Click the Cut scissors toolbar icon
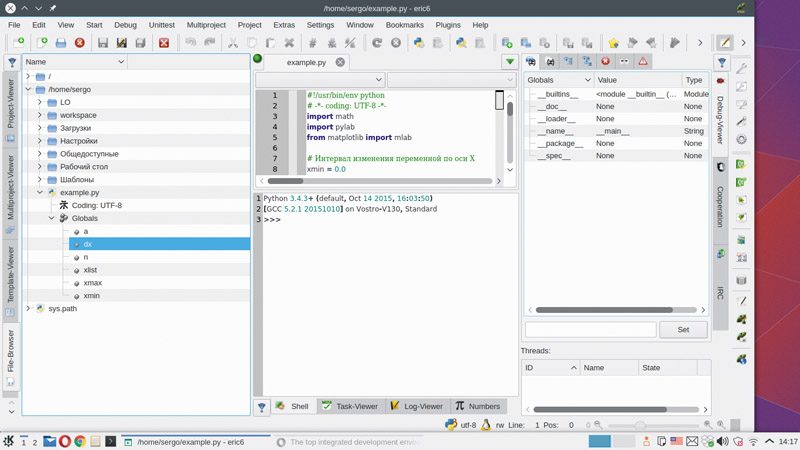Viewport: 800px width, 450px height. click(x=232, y=43)
